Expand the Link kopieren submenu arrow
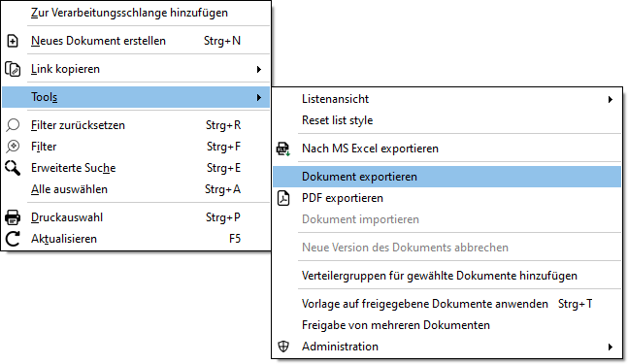Viewport: 628px width, 364px height. [259, 69]
